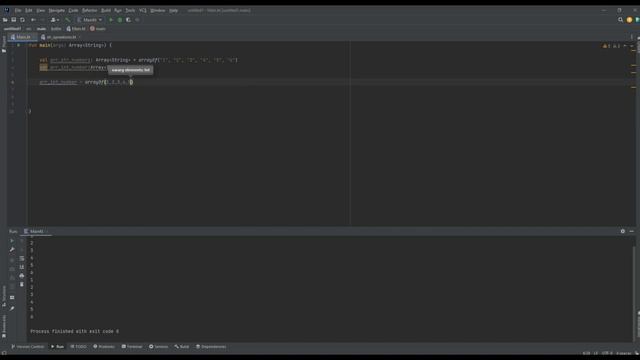Open the Services tool window

(x=158, y=347)
